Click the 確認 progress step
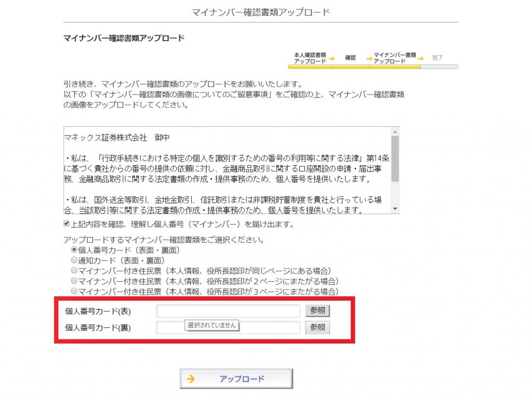Screen dimensions: 532x395 [x=351, y=58]
